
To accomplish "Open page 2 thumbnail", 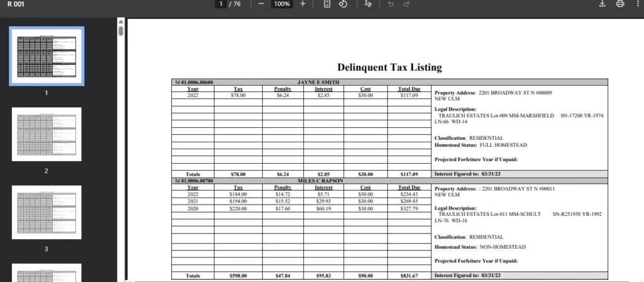I will pos(47,135).
